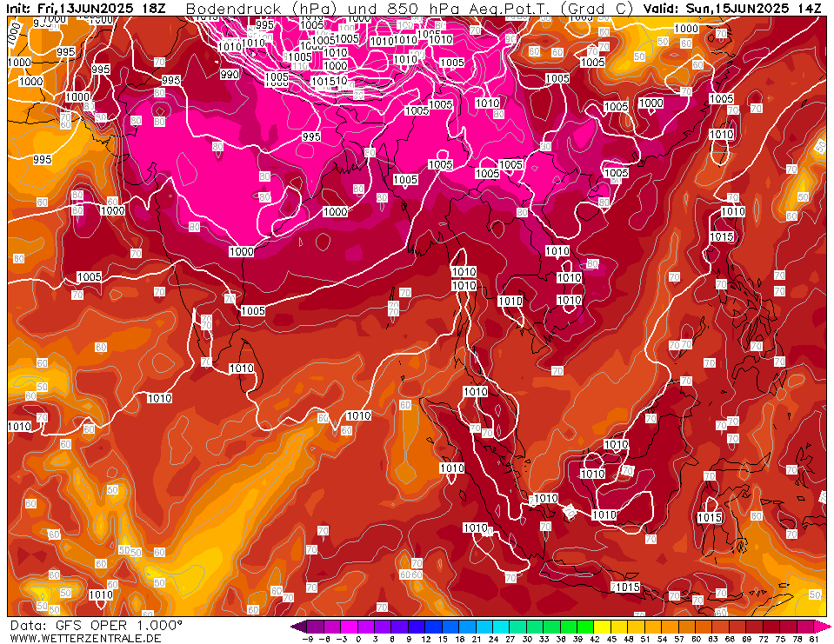Click the 81 value on the color scale

pyautogui.click(x=814, y=639)
